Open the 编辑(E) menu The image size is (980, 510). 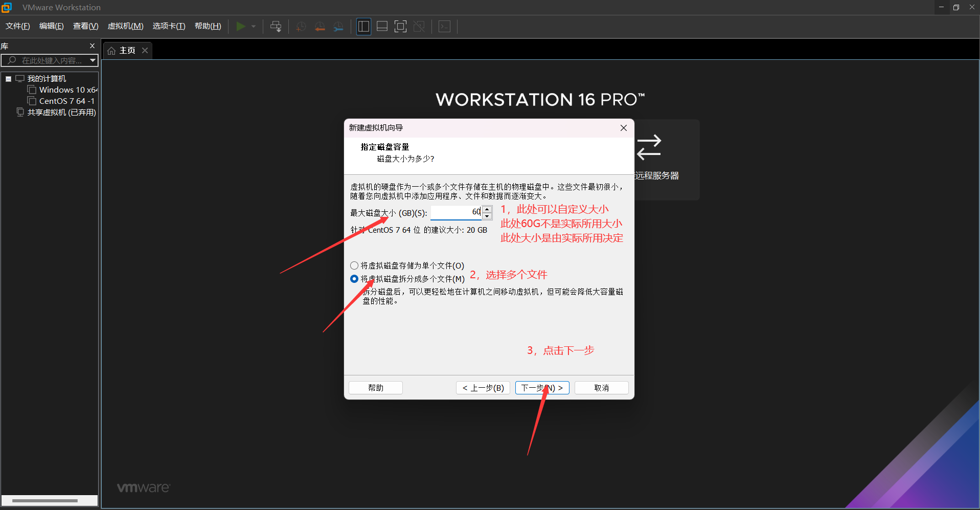coord(52,26)
